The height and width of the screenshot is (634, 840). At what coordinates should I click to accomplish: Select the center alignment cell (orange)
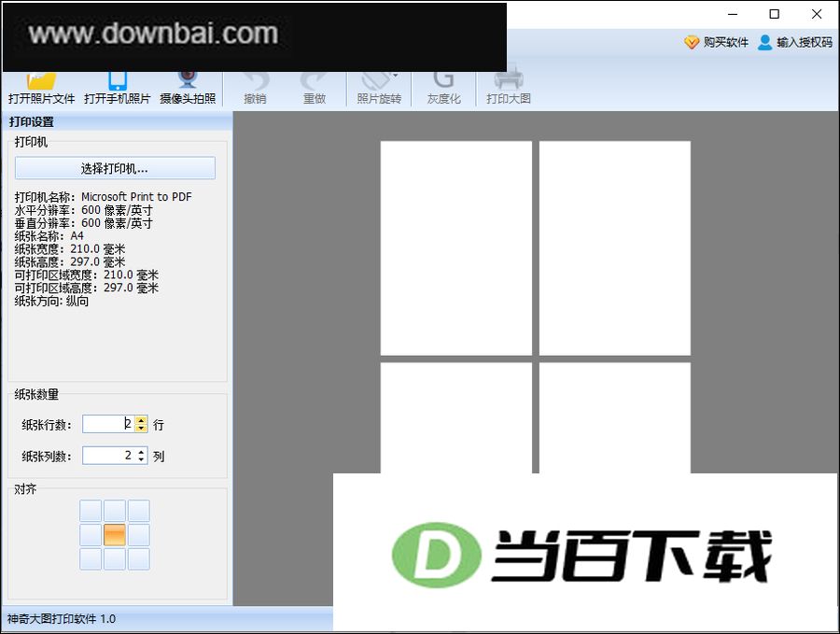click(115, 535)
